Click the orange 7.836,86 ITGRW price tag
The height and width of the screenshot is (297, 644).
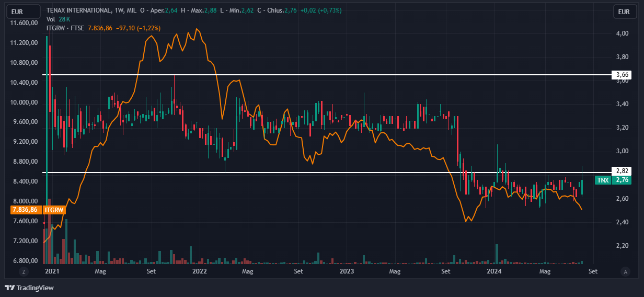(x=38, y=210)
